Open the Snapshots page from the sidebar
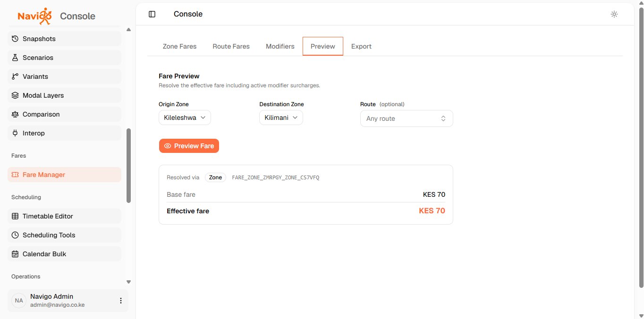644x319 pixels. click(x=64, y=39)
